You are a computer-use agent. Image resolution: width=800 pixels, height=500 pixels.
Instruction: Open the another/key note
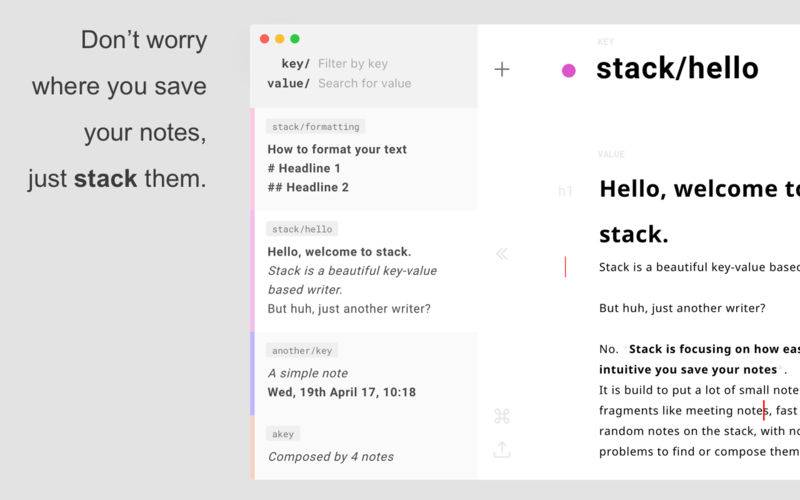click(x=364, y=373)
